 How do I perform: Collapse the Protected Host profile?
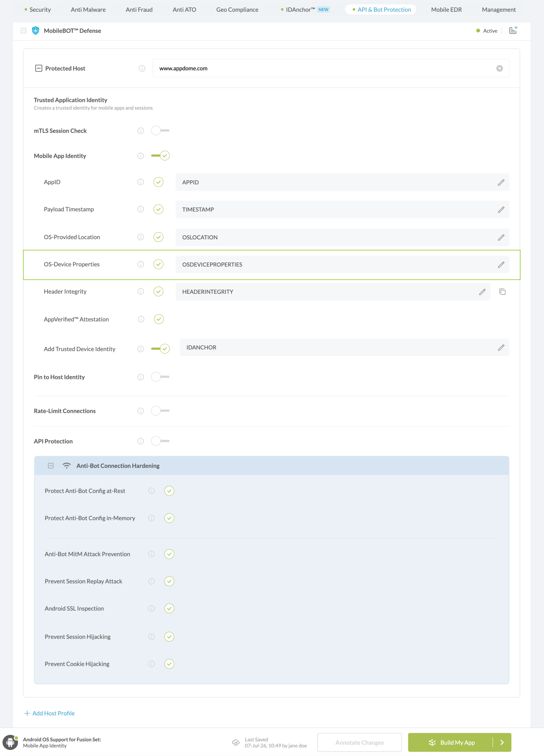click(x=39, y=68)
